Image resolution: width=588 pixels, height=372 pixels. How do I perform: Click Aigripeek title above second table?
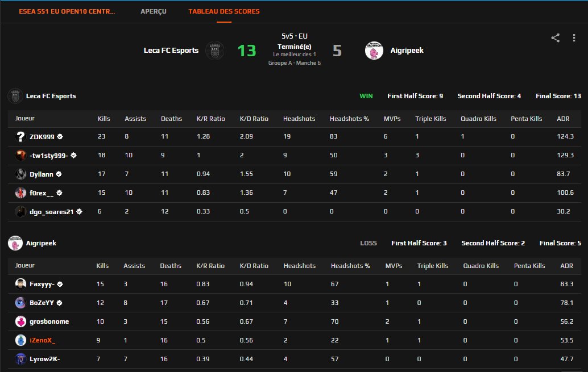42,243
